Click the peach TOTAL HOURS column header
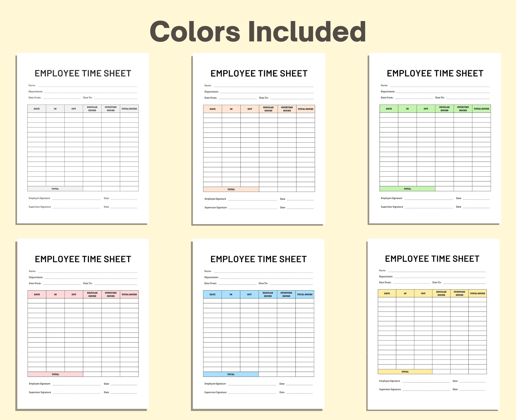Screen dimensions: 516x420 click(306, 109)
